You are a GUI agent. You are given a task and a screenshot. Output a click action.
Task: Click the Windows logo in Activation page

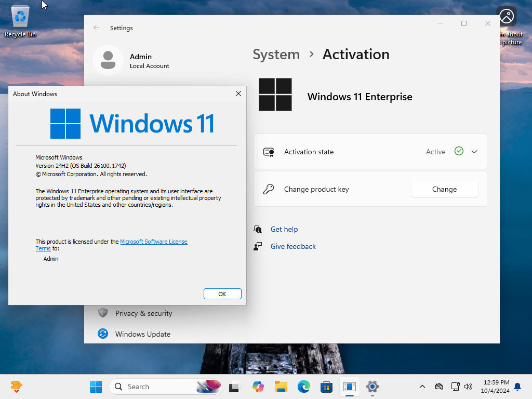click(x=275, y=95)
